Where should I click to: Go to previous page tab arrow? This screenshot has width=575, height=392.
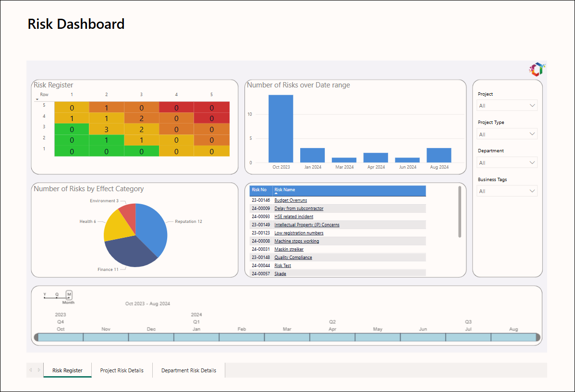click(31, 370)
